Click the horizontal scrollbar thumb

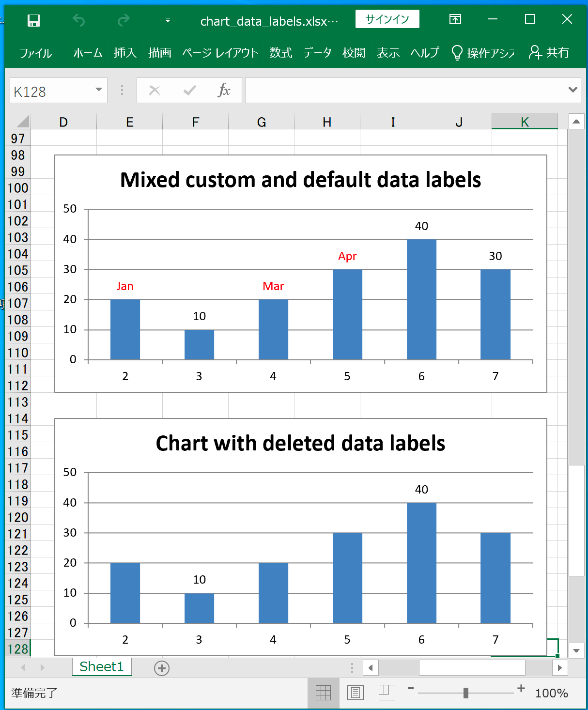tap(472, 668)
